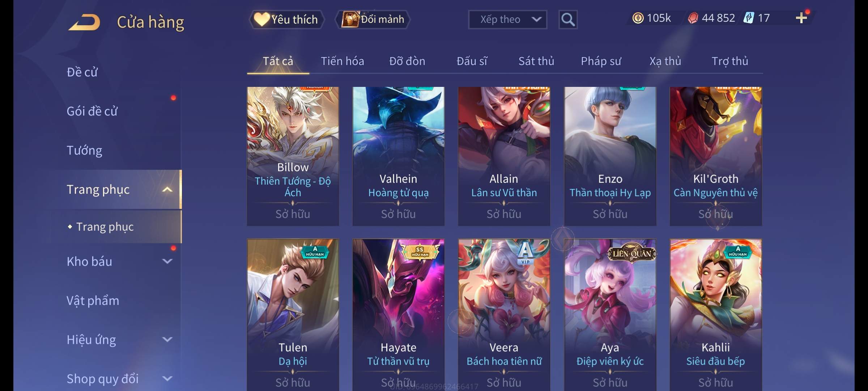The height and width of the screenshot is (391, 868).
Task: Open Yêu thích heart favorites
Action: point(286,20)
